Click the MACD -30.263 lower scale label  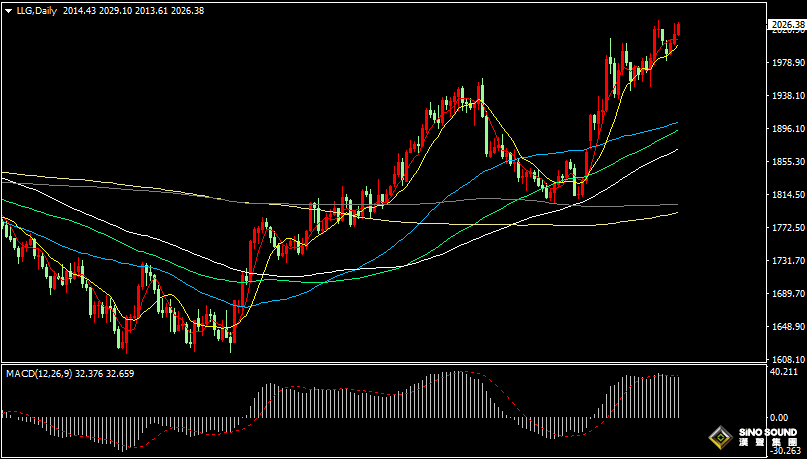(783, 451)
